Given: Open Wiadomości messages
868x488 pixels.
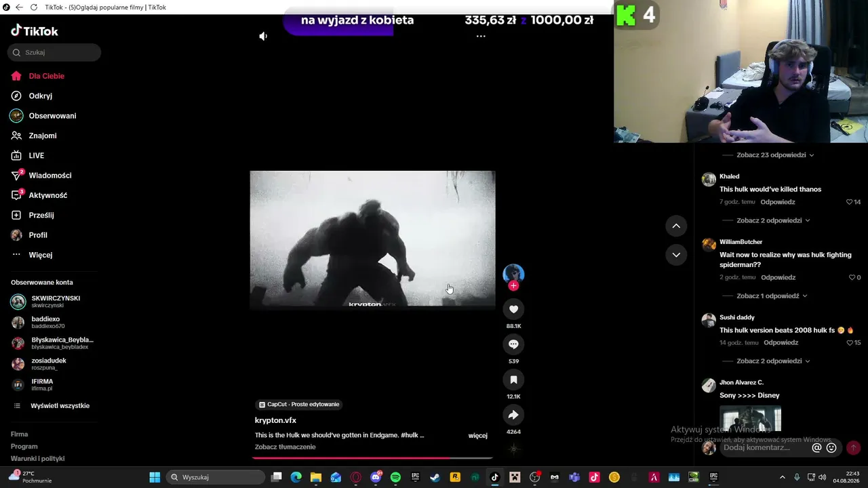Looking at the screenshot, I should (x=50, y=176).
